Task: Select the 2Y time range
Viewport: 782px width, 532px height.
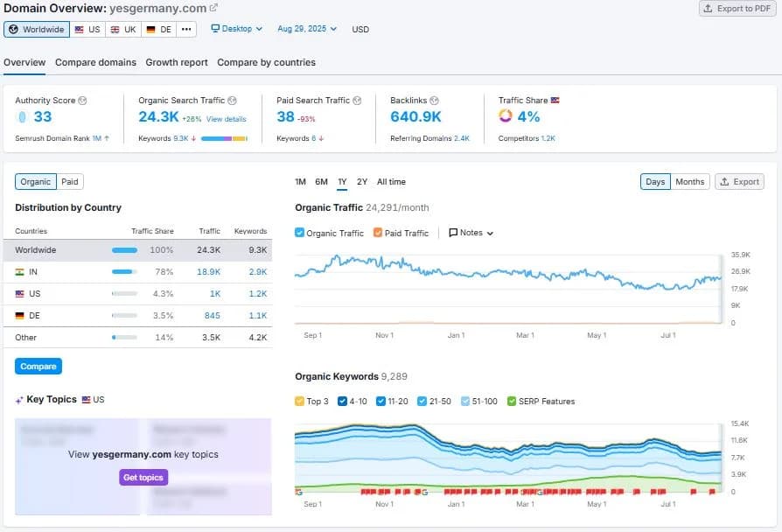Action: pyautogui.click(x=362, y=182)
